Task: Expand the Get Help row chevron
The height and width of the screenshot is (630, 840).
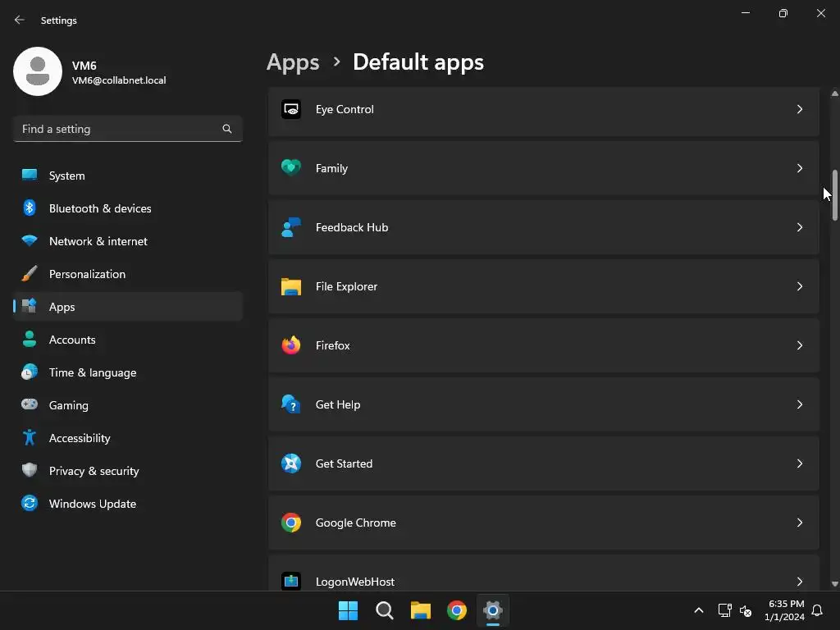Action: (x=799, y=404)
